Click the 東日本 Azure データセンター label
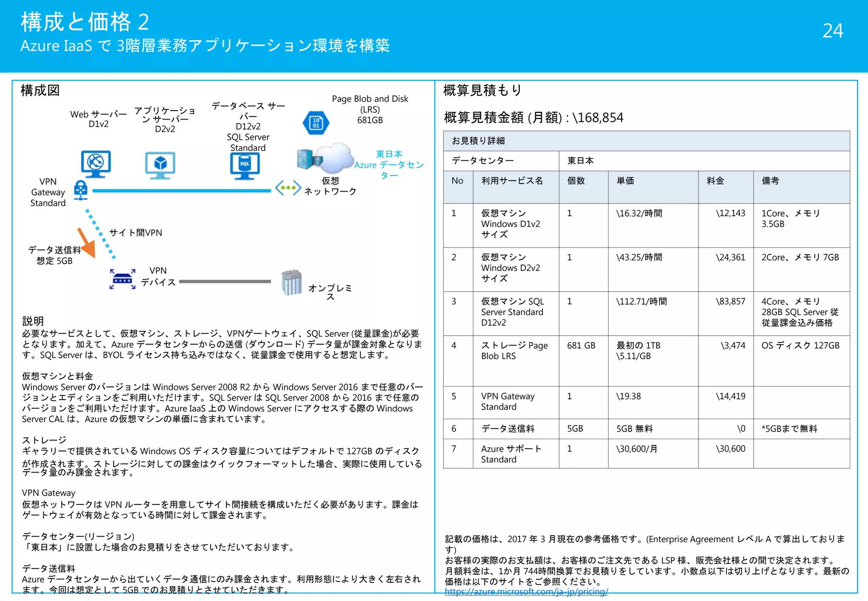Image resolution: width=868 pixels, height=601 pixels. pyautogui.click(x=389, y=165)
